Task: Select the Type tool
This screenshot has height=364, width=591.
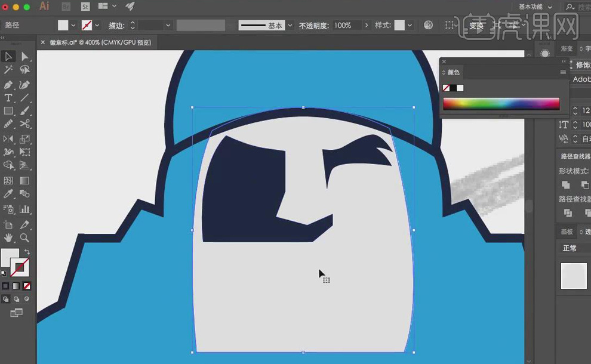Action: point(8,98)
